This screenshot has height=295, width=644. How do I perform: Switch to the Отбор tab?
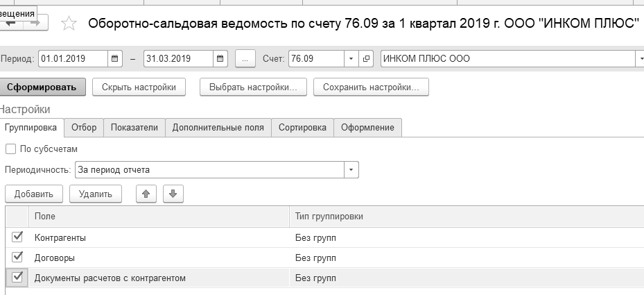coord(84,128)
